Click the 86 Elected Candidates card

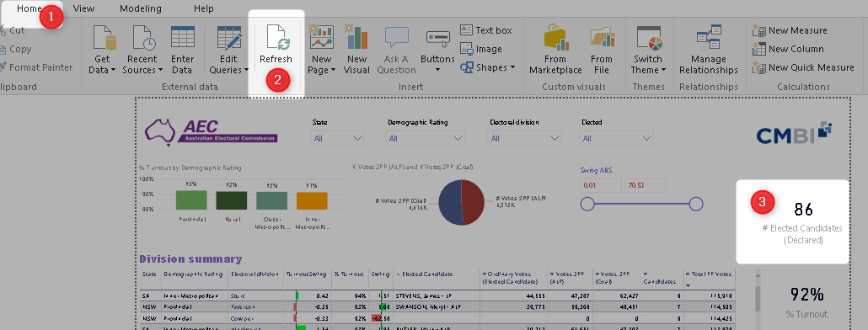coord(792,221)
